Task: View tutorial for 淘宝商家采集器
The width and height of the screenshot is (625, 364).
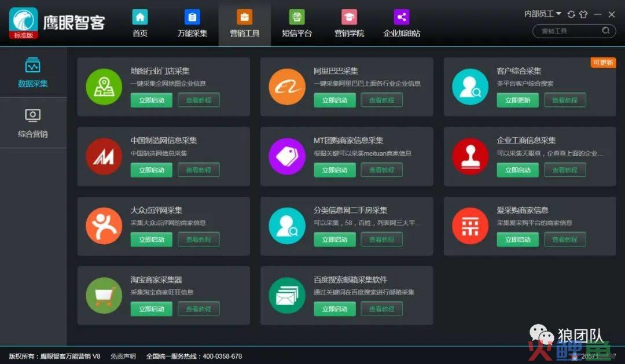Action: (x=198, y=308)
